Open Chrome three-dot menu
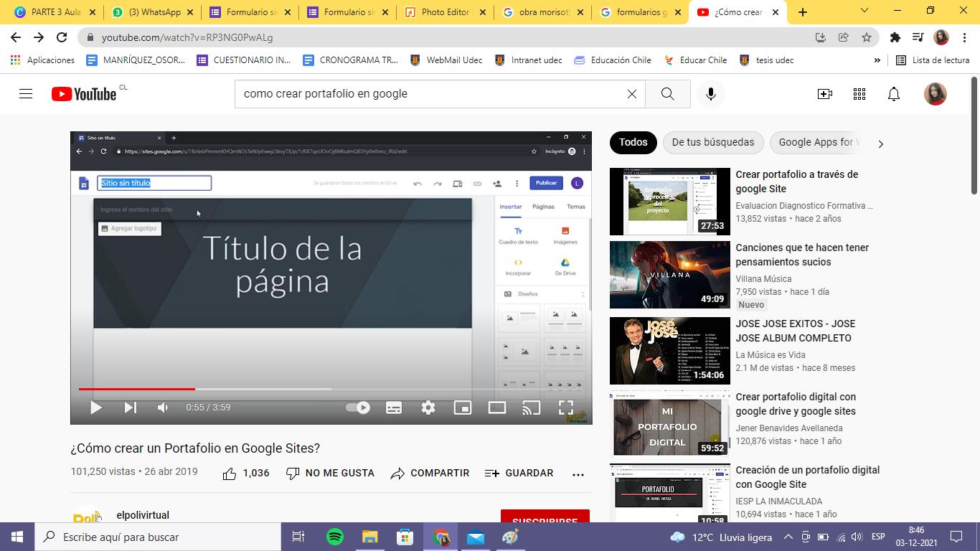 (964, 37)
